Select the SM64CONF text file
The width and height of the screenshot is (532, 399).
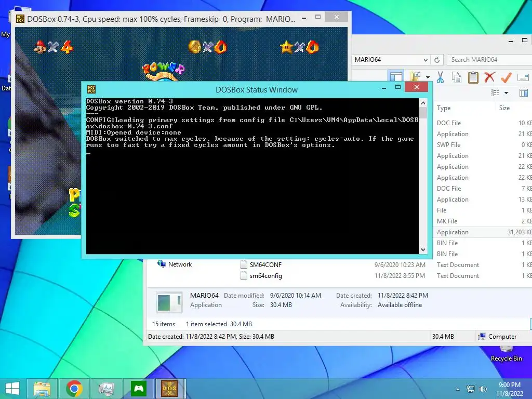click(265, 264)
